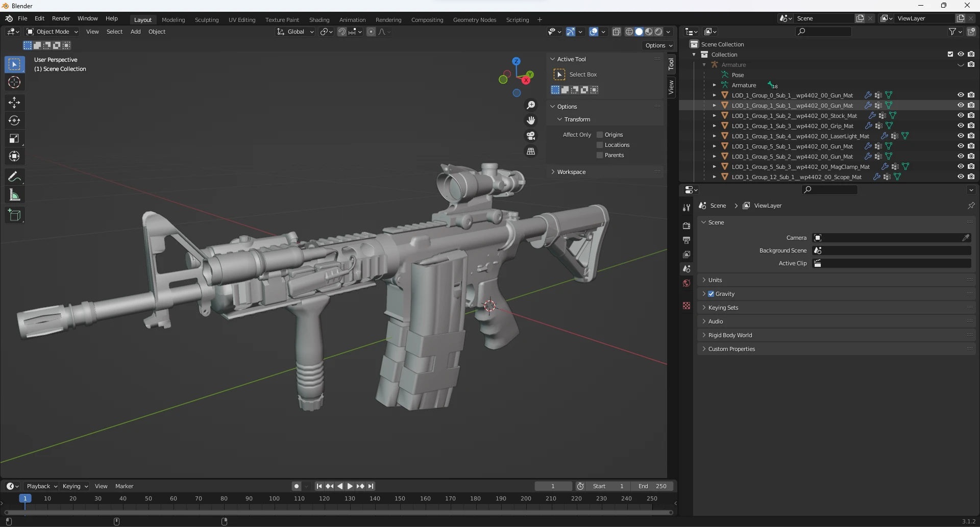Select the Annotate tool
The height and width of the screenshot is (527, 980).
click(14, 177)
